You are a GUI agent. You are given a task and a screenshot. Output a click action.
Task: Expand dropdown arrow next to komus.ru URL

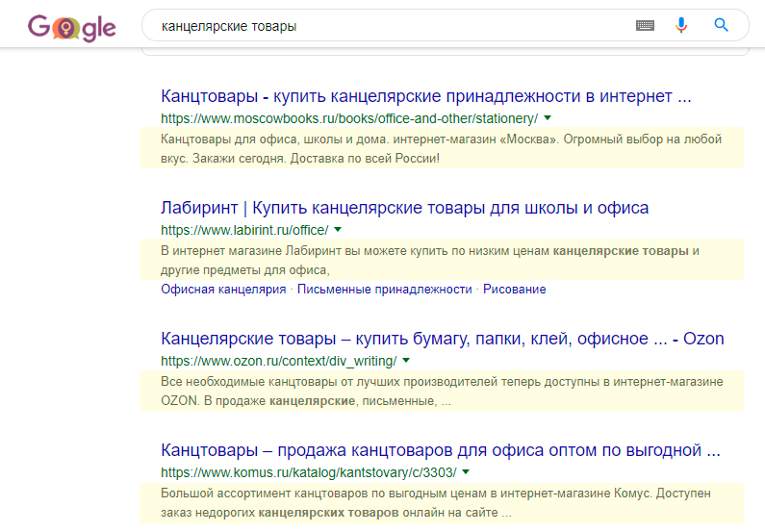click(466, 472)
